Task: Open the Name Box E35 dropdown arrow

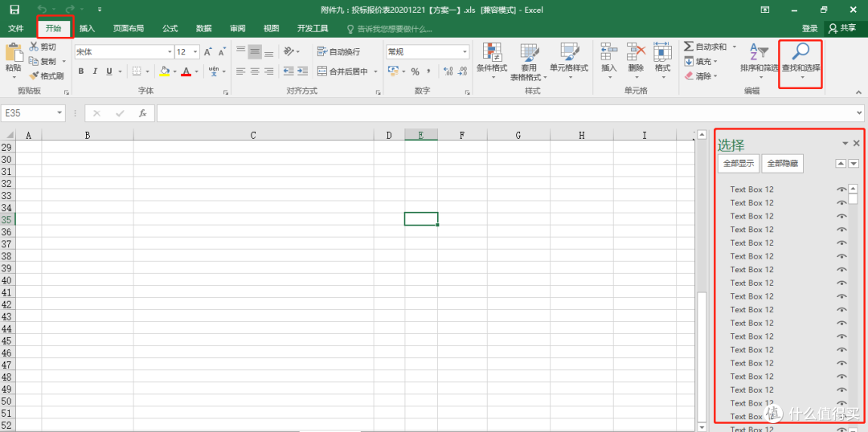Action: point(59,113)
